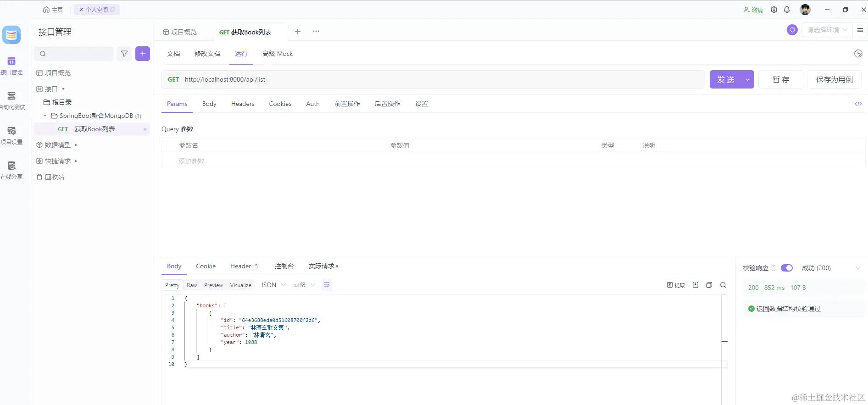Click the 邀请 invite button
Screen dimensions: 868x405
753,10
